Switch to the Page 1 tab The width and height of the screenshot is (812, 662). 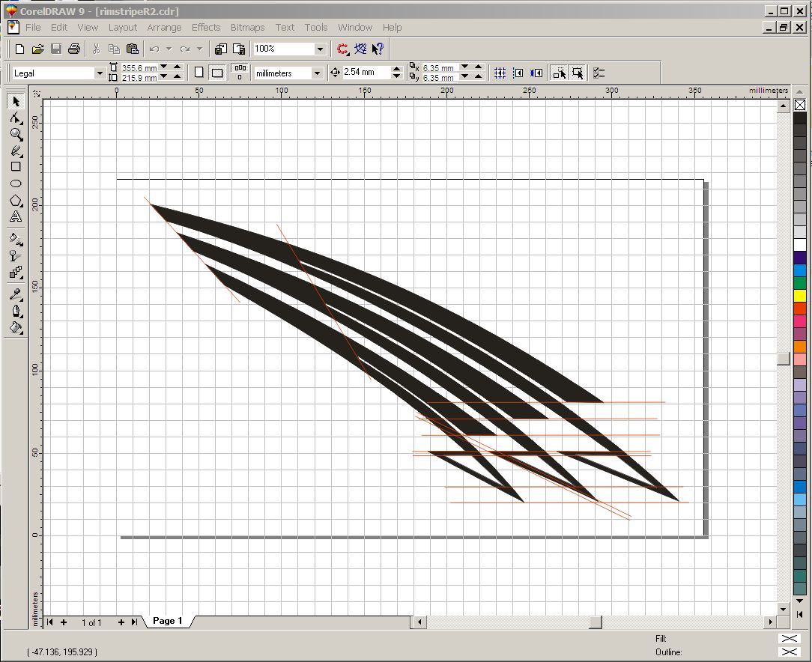167,621
